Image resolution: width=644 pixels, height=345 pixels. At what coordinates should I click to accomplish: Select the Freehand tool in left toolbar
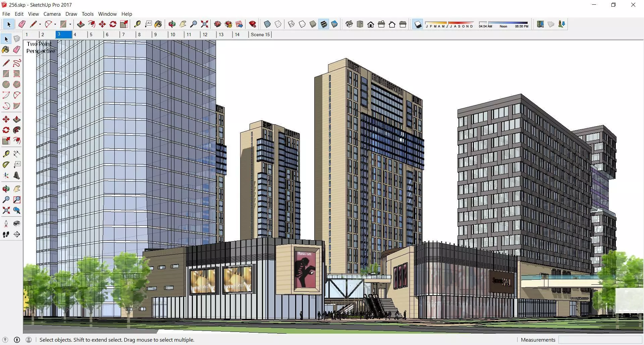coord(17,63)
